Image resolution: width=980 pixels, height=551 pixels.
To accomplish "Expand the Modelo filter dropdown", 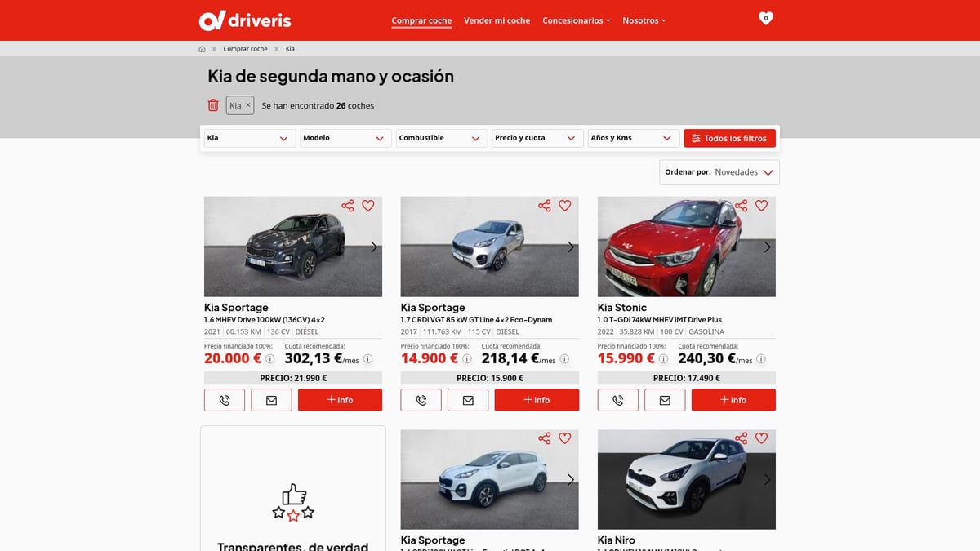I will [345, 138].
